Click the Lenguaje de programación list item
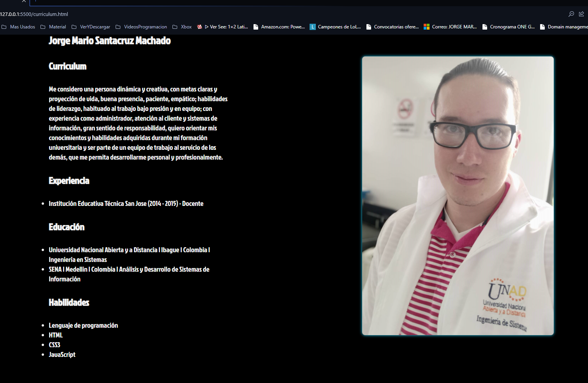 [83, 325]
